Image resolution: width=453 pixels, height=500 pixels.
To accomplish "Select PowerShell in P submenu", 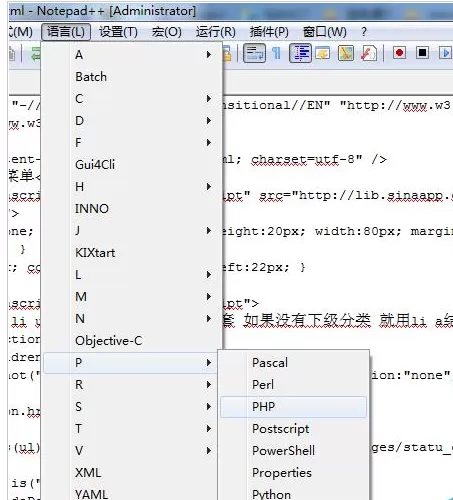I will 293,450.
